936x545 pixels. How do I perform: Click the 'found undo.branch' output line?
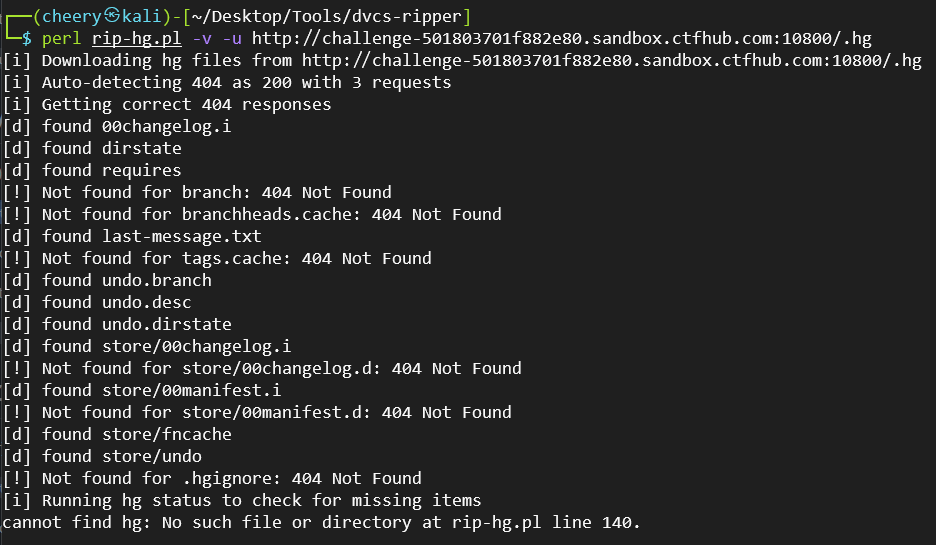coord(107,281)
